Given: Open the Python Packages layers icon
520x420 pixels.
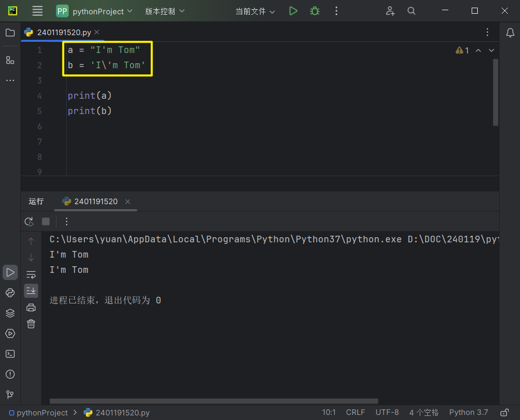Looking at the screenshot, I should [10, 313].
